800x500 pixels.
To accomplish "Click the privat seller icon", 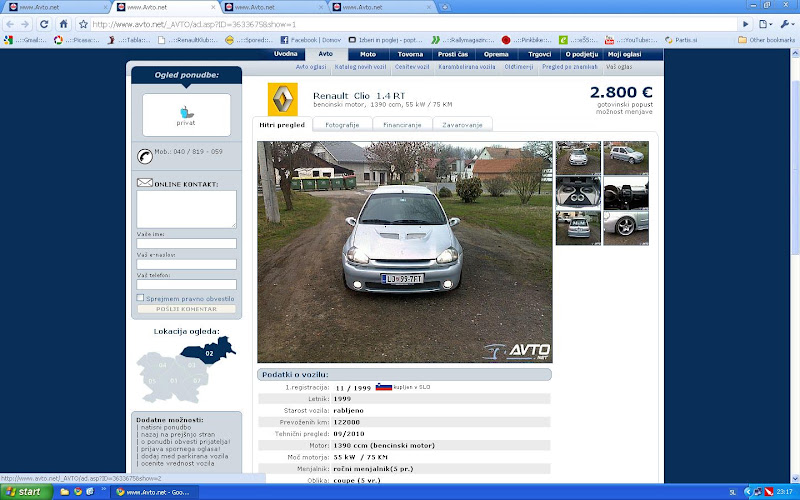I will point(186,115).
